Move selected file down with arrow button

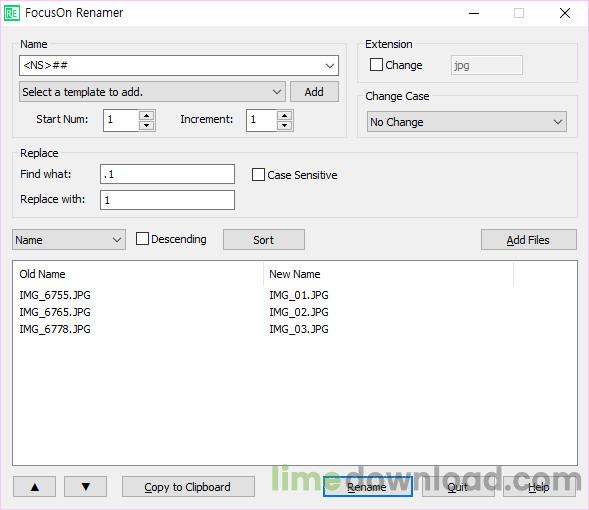pos(86,487)
